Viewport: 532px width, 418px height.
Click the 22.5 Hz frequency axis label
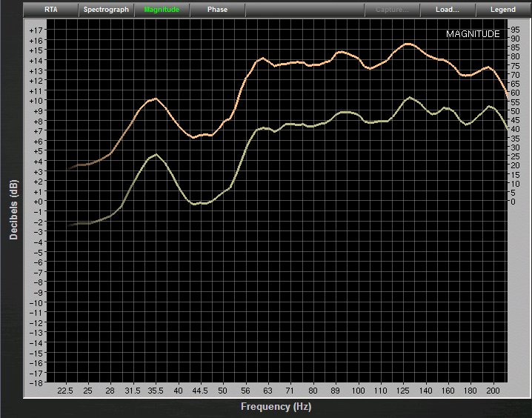(65, 390)
